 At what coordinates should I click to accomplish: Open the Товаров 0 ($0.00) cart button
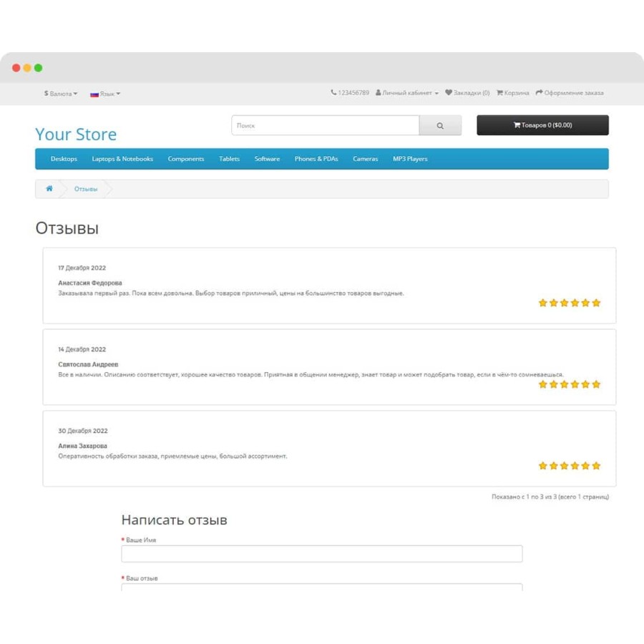click(542, 125)
